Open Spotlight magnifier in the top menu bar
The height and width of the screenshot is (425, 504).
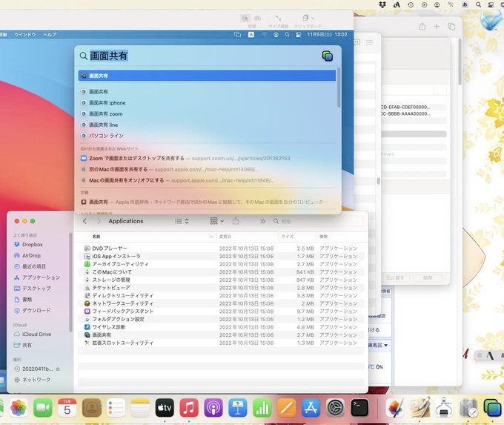[479, 5]
